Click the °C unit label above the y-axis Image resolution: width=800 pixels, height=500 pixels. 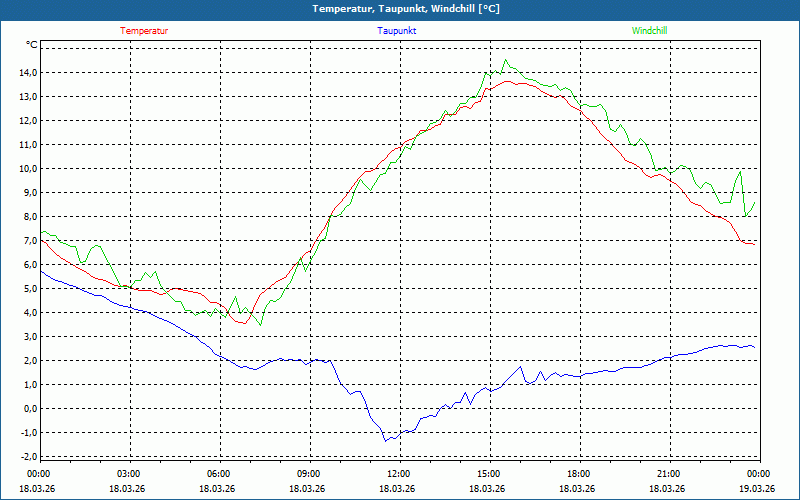click(x=32, y=45)
